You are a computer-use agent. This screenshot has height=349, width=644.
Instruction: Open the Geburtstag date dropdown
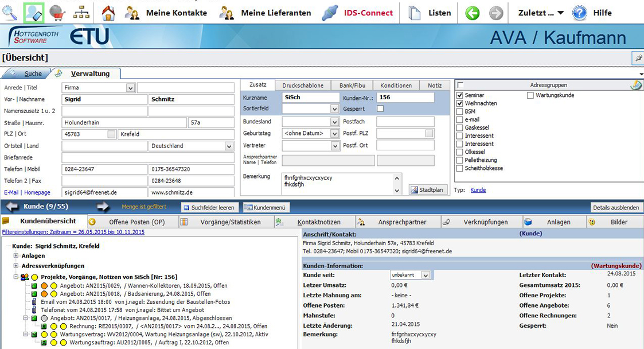pyautogui.click(x=334, y=133)
